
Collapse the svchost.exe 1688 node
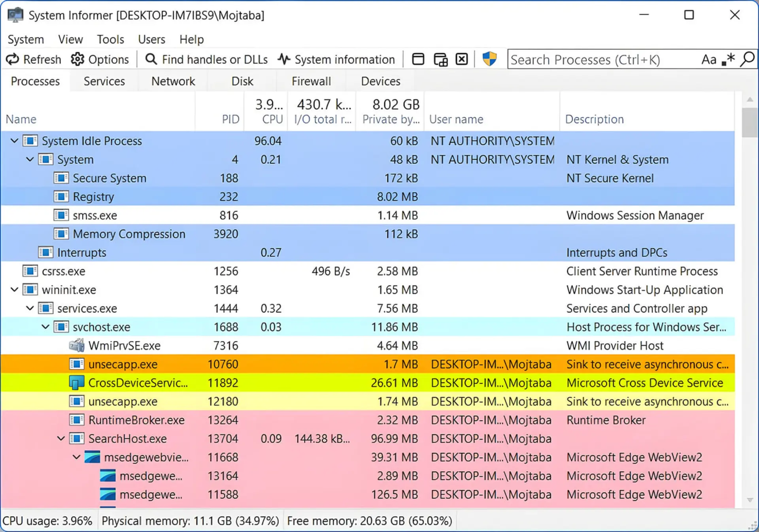point(45,327)
